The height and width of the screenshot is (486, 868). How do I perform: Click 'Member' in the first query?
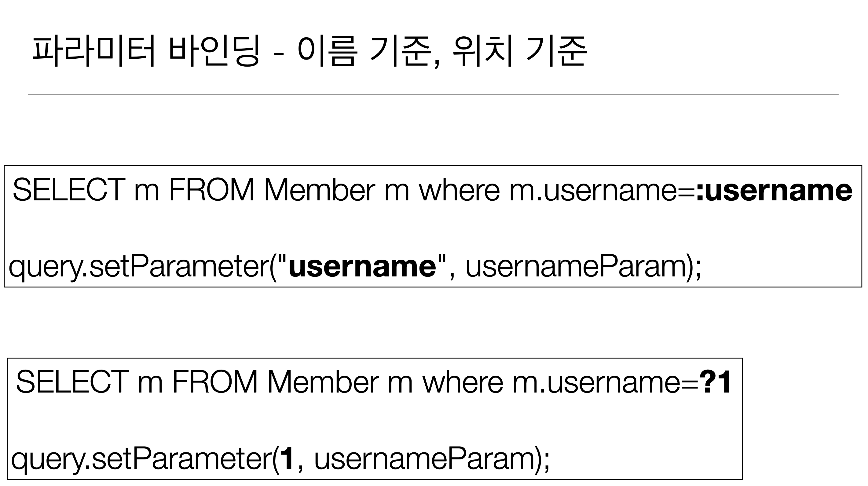[x=320, y=190]
